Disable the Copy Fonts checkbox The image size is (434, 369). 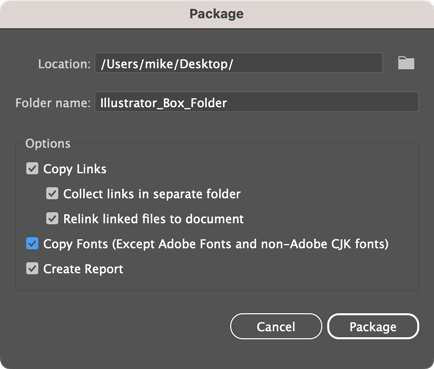point(32,243)
